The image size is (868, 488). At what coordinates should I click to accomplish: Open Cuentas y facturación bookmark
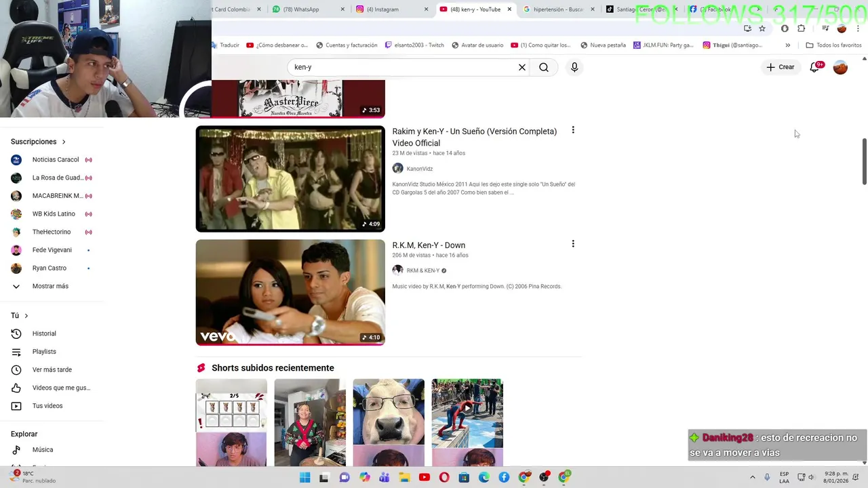coord(347,45)
